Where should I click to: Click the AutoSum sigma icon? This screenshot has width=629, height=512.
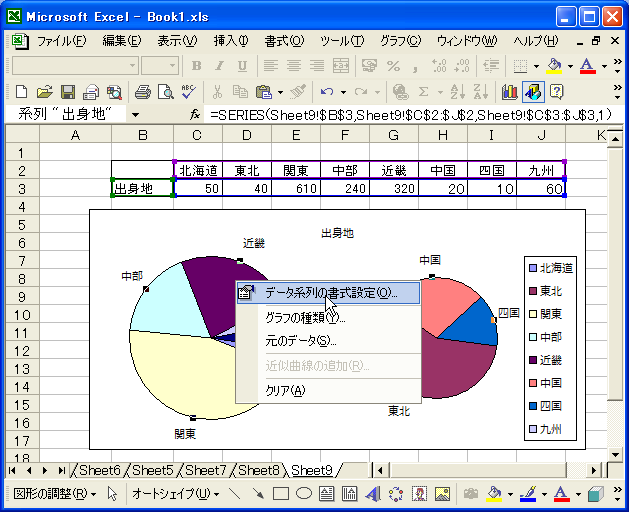423,92
